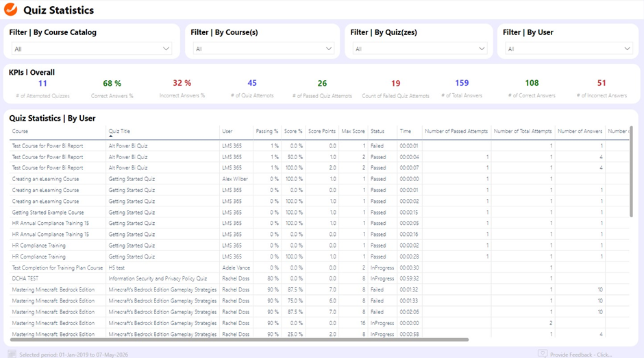Sort table by the Course column header

pyautogui.click(x=21, y=131)
